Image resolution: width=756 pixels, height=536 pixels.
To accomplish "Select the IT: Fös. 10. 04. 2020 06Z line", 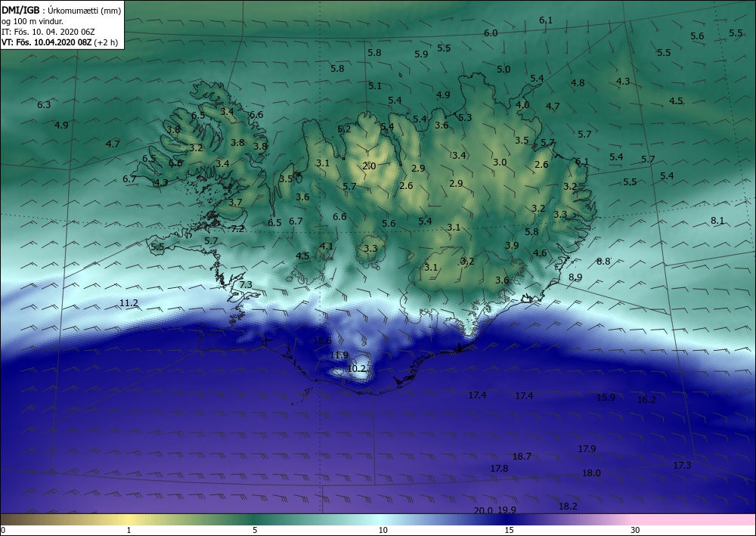I will (x=48, y=32).
